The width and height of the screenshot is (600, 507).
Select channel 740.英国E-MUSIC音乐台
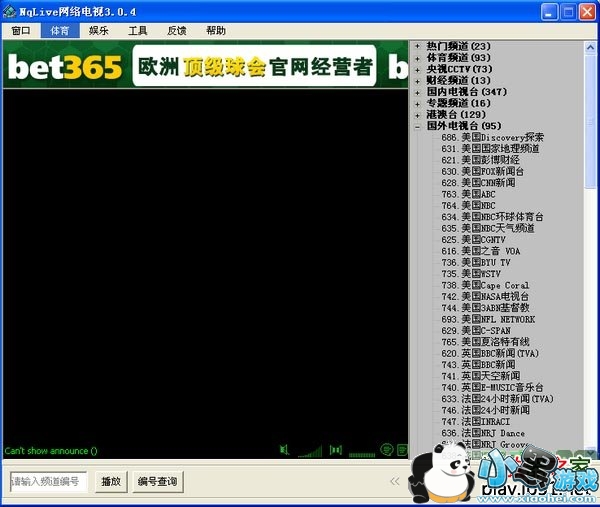click(x=492, y=388)
